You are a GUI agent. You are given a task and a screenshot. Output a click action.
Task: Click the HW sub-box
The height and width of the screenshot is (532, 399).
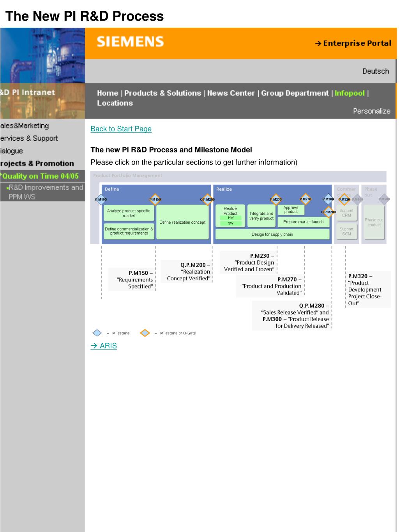(x=231, y=218)
